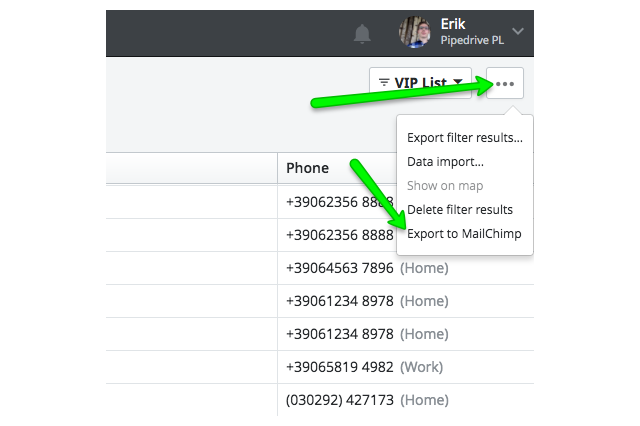Click the Phone column header

[307, 168]
